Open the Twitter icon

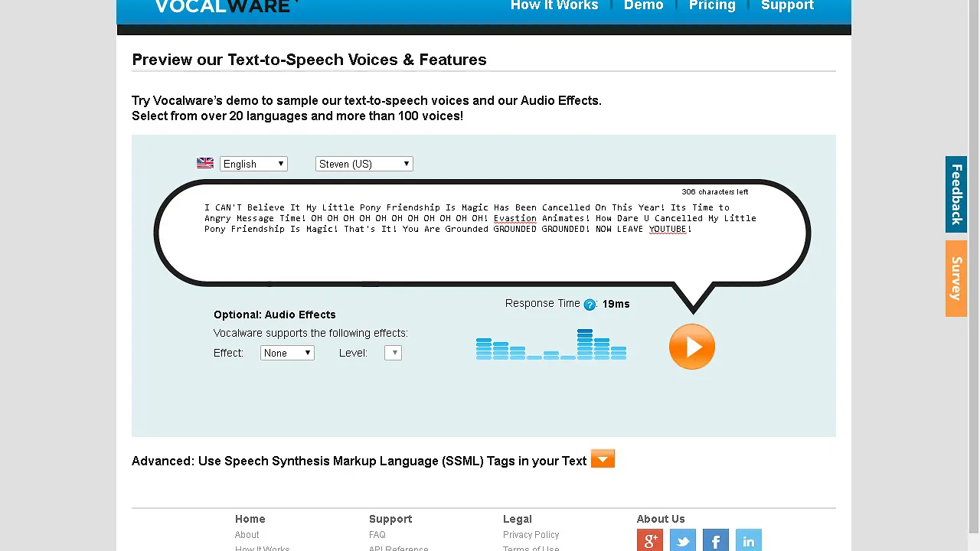[683, 540]
